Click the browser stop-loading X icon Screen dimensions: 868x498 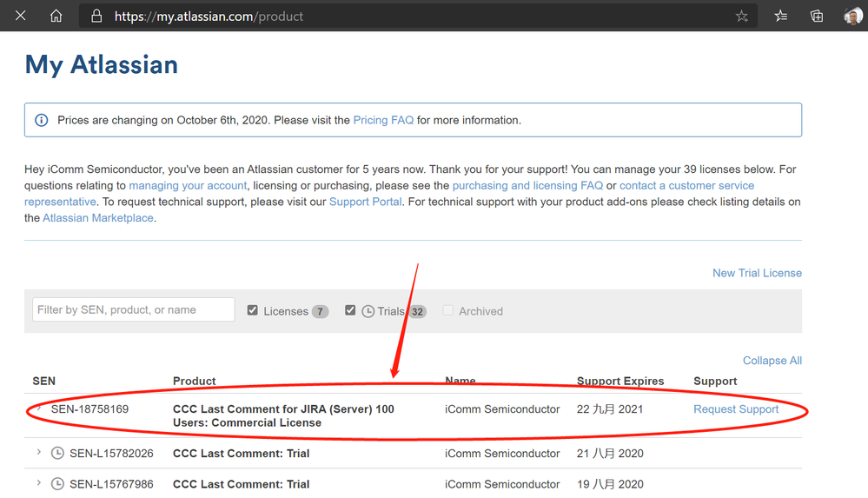click(21, 16)
